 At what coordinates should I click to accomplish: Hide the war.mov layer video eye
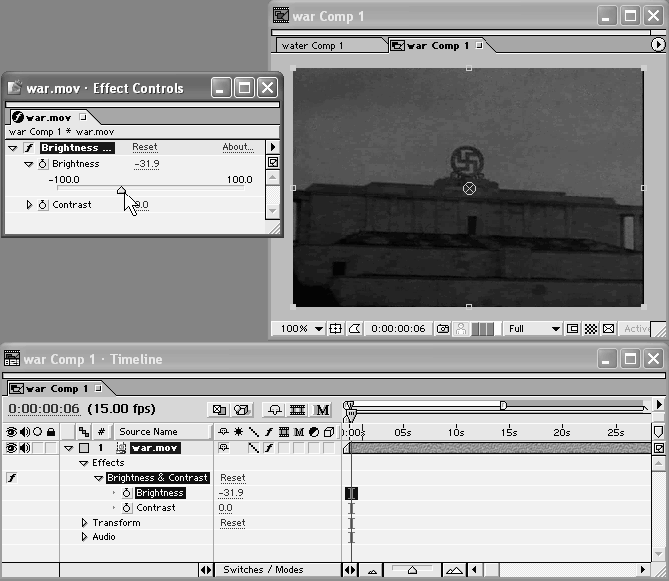[x=10, y=448]
